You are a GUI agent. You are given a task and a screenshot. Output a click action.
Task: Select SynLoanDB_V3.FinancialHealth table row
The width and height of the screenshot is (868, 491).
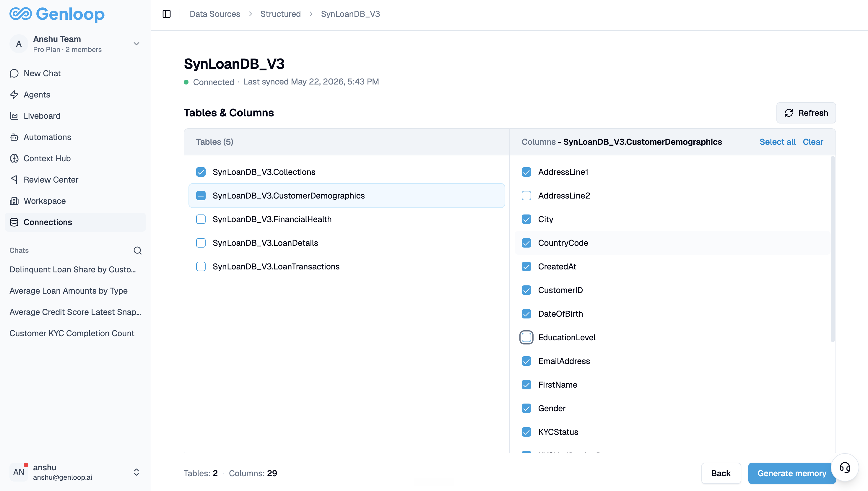[x=347, y=219]
